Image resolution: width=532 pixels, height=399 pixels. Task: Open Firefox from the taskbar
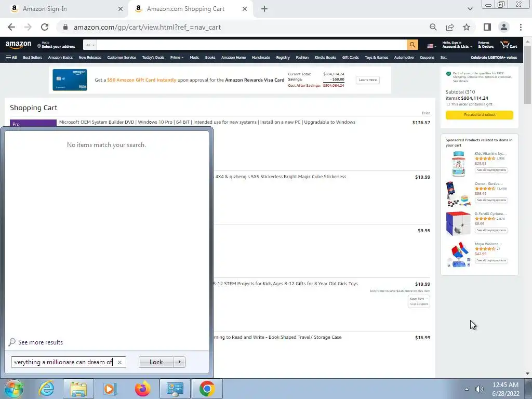point(142,389)
